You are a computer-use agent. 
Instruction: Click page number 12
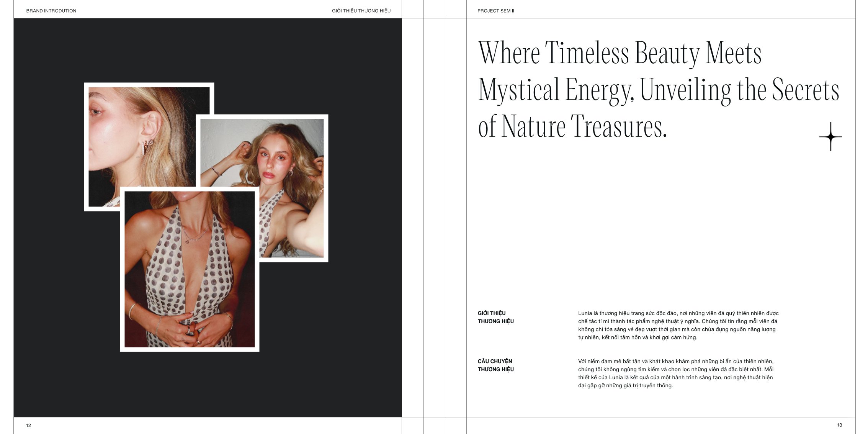[28, 425]
